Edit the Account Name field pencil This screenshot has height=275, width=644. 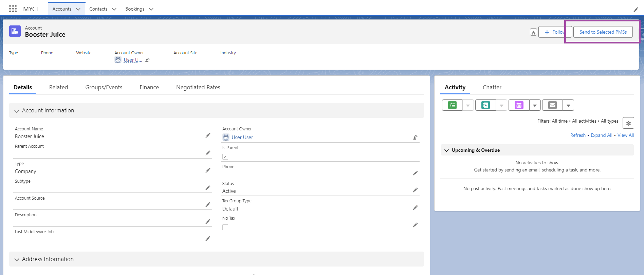pyautogui.click(x=208, y=135)
